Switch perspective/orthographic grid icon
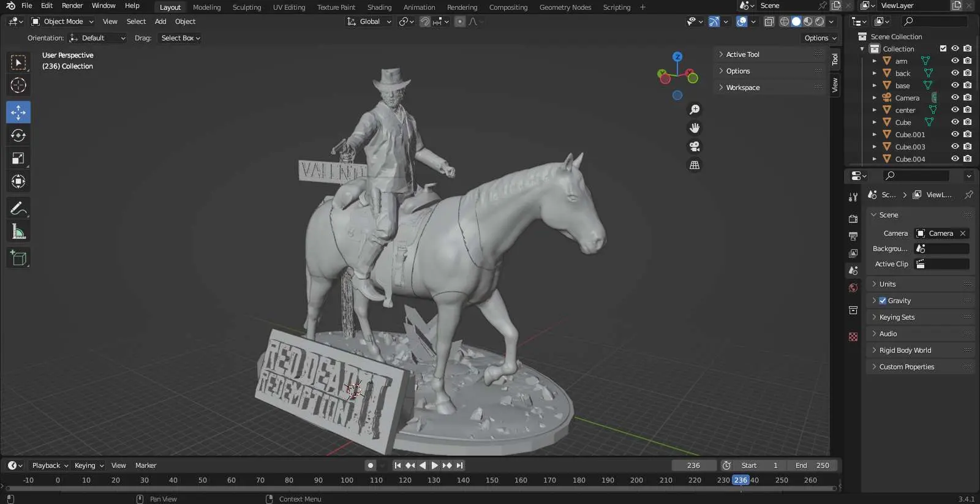The width and height of the screenshot is (980, 504). (695, 165)
